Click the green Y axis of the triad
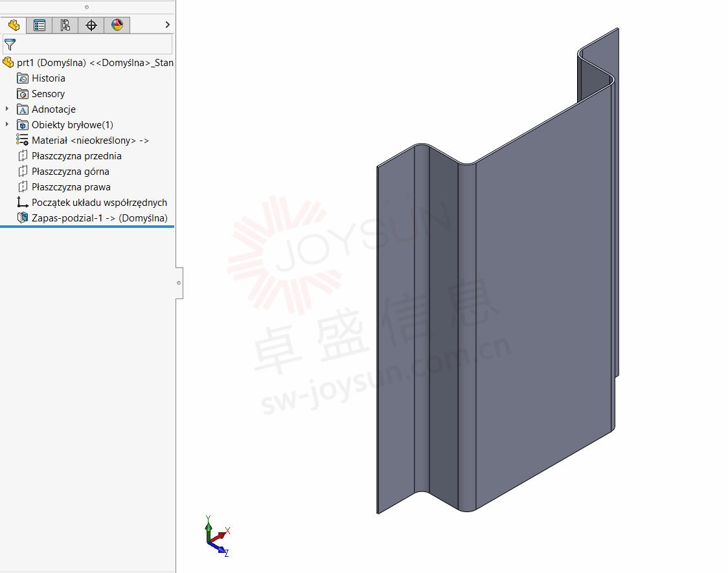728x573 pixels. (x=209, y=526)
